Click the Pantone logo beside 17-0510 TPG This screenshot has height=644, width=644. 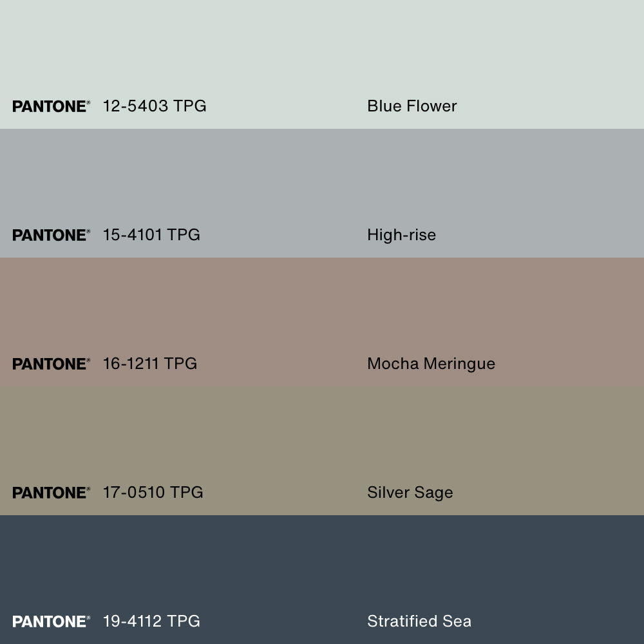pyautogui.click(x=51, y=493)
